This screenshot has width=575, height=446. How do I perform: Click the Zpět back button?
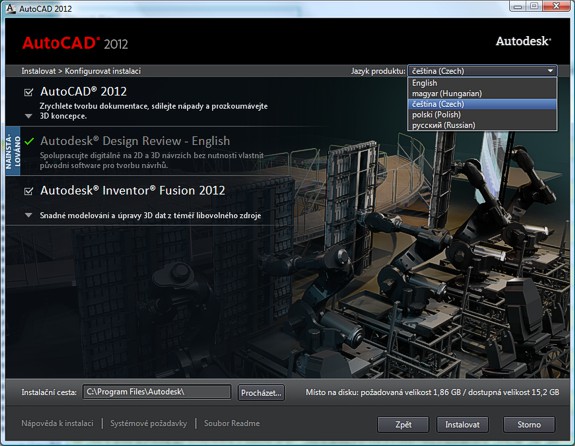[403, 425]
